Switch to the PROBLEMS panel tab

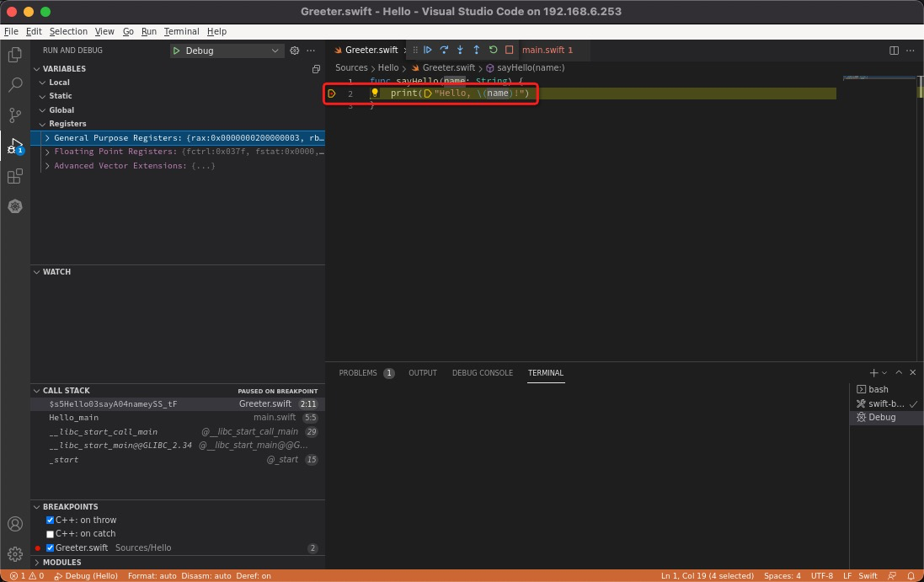tap(358, 373)
